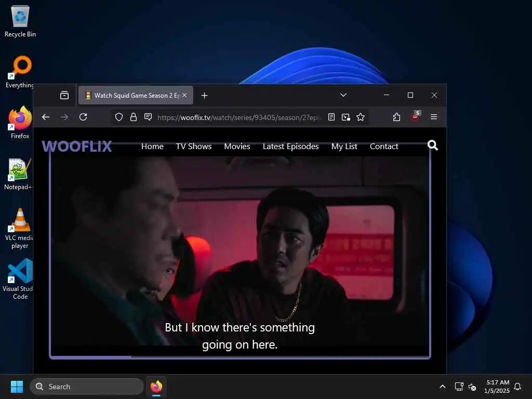Open the extensions puzzle icon

click(x=396, y=117)
